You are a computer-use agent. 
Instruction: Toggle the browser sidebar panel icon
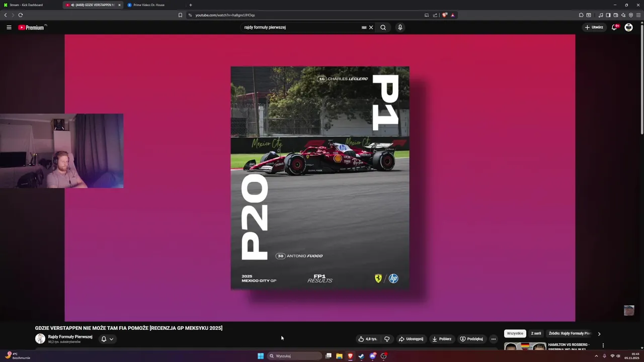point(608,15)
